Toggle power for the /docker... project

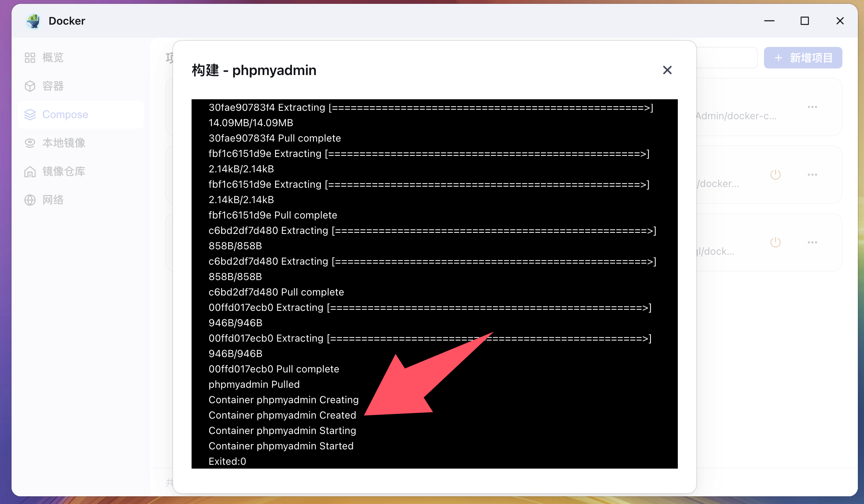coord(776,175)
